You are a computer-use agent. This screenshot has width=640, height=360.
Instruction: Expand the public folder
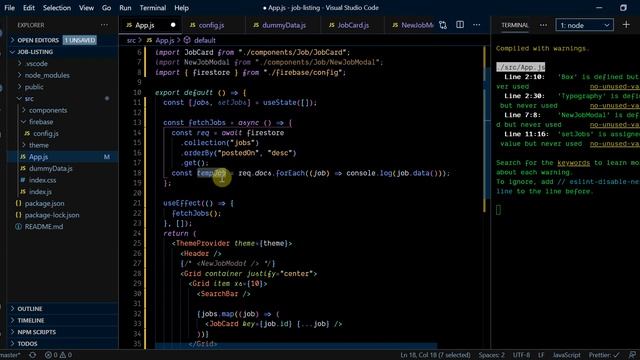point(34,87)
